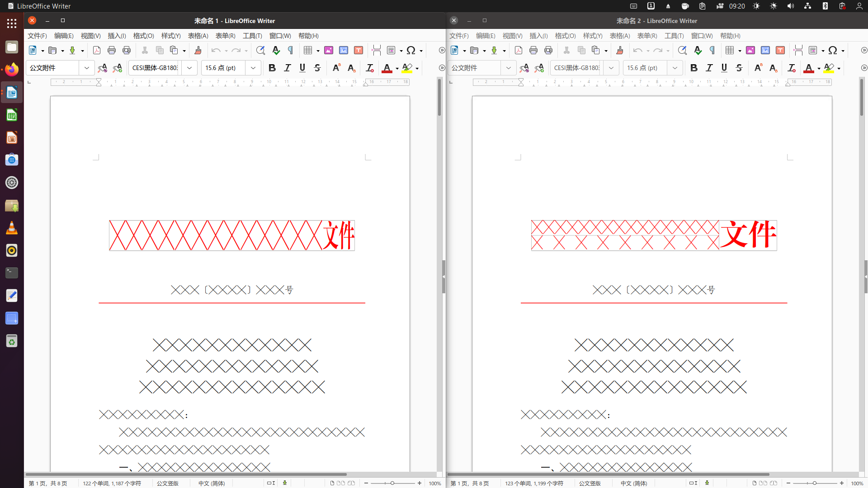Open table insert dropdown arrow in left window

(318, 51)
